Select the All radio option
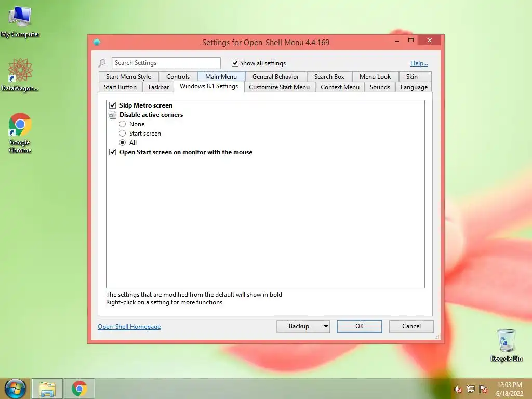 point(123,143)
